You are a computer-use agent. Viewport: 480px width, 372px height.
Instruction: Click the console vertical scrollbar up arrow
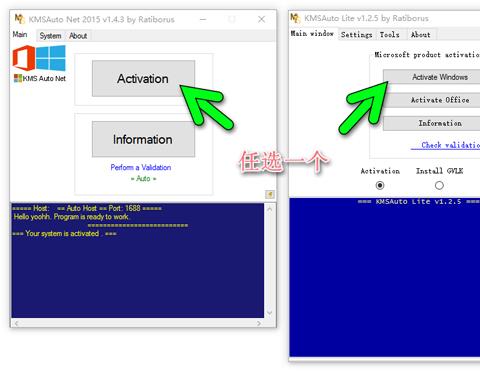pyautogui.click(x=269, y=209)
